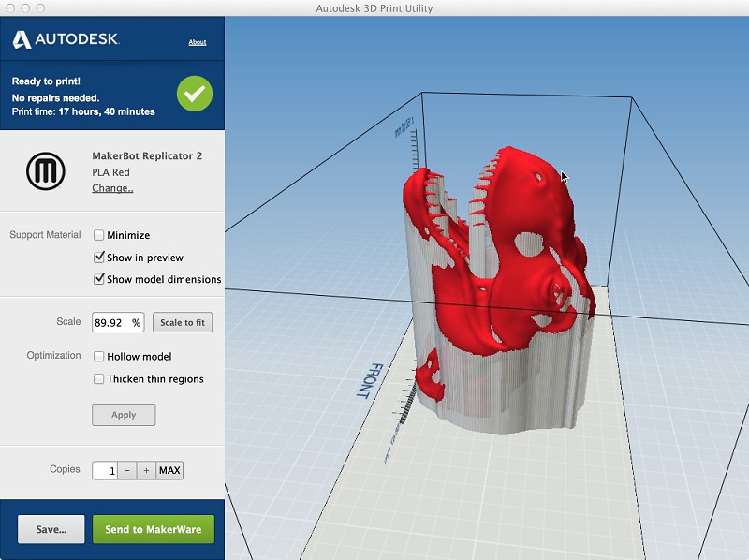This screenshot has height=560, width=749.
Task: Click the red close window button
Action: 10,8
